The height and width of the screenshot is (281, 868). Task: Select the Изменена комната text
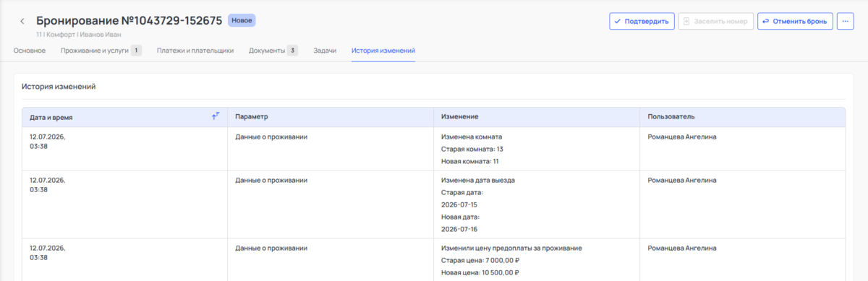(x=472, y=137)
